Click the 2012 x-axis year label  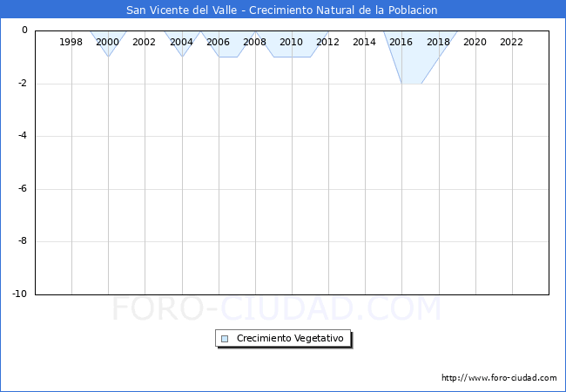(327, 42)
